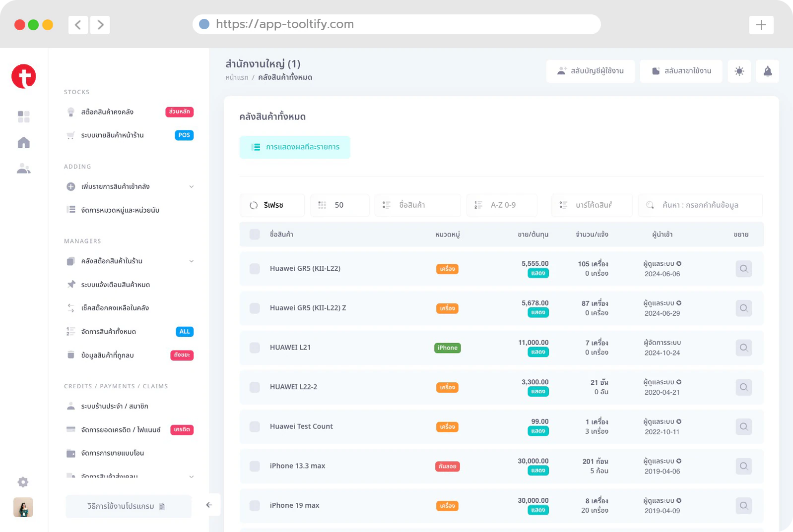Tick the select-all checkbox in table header
This screenshot has width=793, height=532.
255,235
